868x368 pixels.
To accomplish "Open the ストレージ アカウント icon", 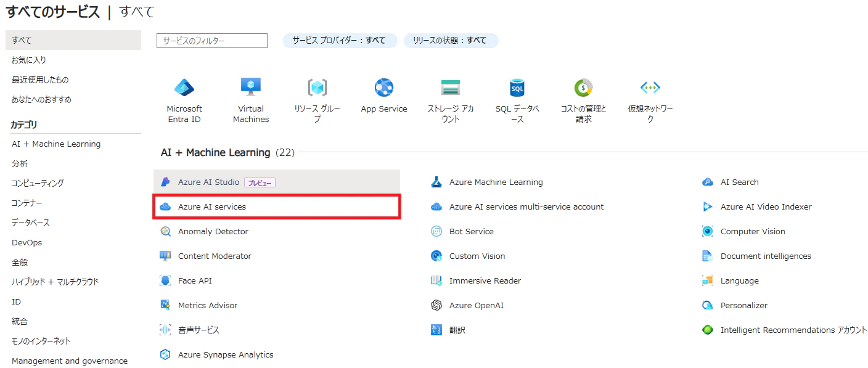I will click(x=451, y=88).
